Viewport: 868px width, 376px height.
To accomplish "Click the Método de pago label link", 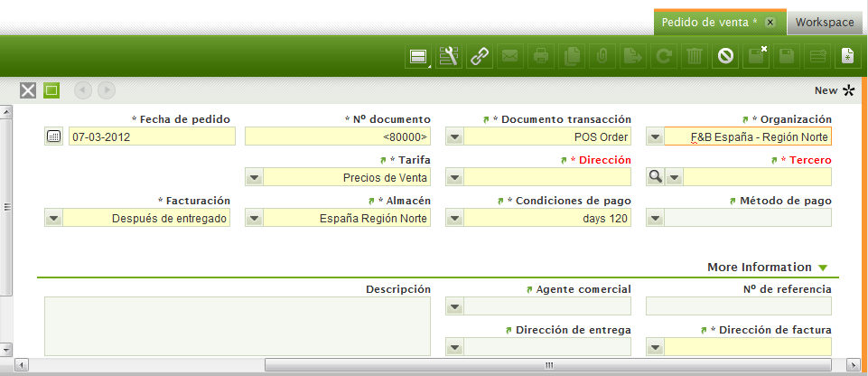I will [786, 201].
